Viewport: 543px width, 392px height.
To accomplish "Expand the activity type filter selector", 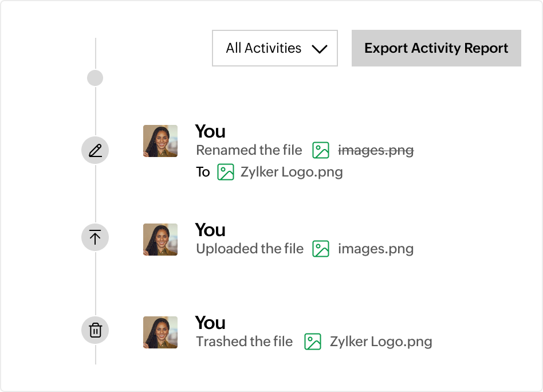I will tap(274, 48).
